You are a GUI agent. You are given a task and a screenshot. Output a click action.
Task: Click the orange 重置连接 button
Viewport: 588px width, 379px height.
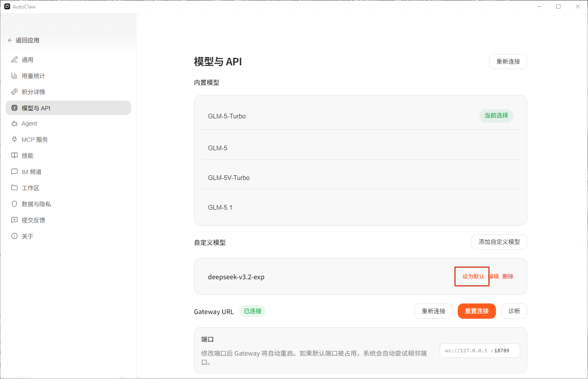tap(477, 311)
